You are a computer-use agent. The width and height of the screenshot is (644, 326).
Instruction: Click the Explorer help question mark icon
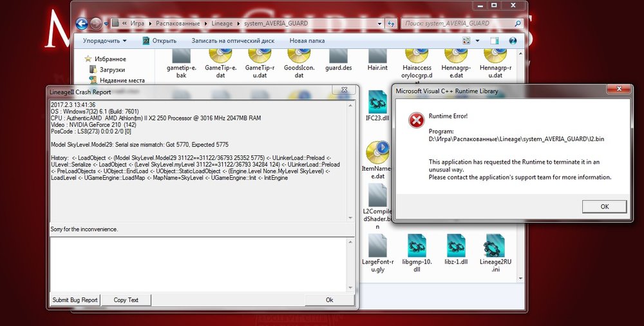511,41
